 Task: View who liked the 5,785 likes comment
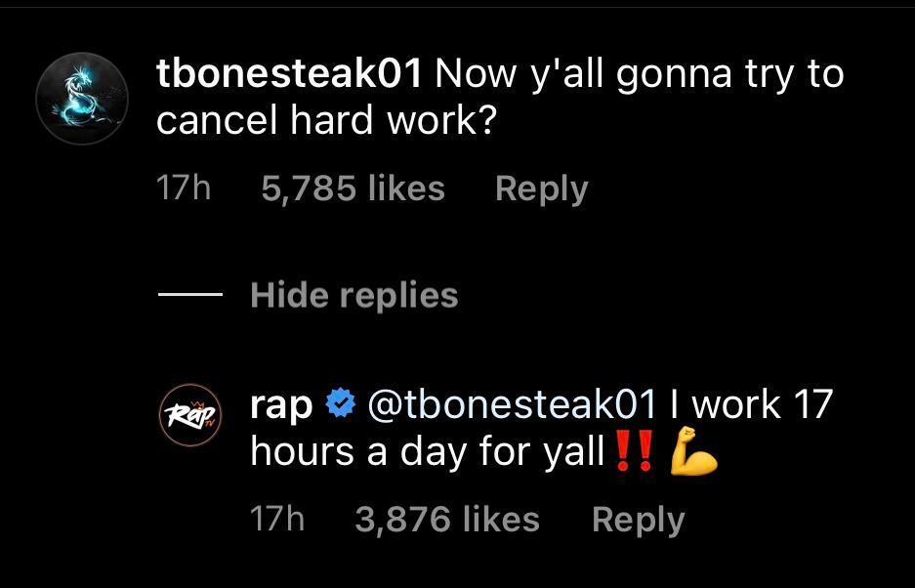pos(352,188)
